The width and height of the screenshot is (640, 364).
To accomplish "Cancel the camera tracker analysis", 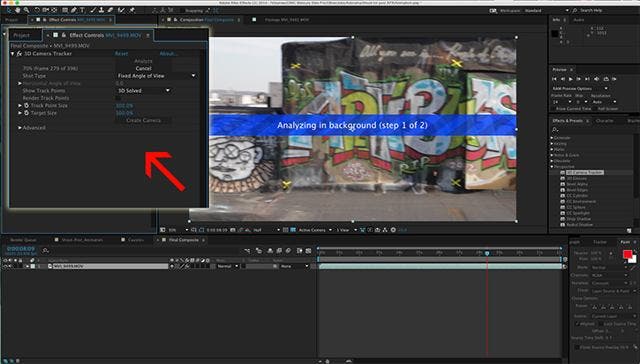I will pyautogui.click(x=143, y=69).
